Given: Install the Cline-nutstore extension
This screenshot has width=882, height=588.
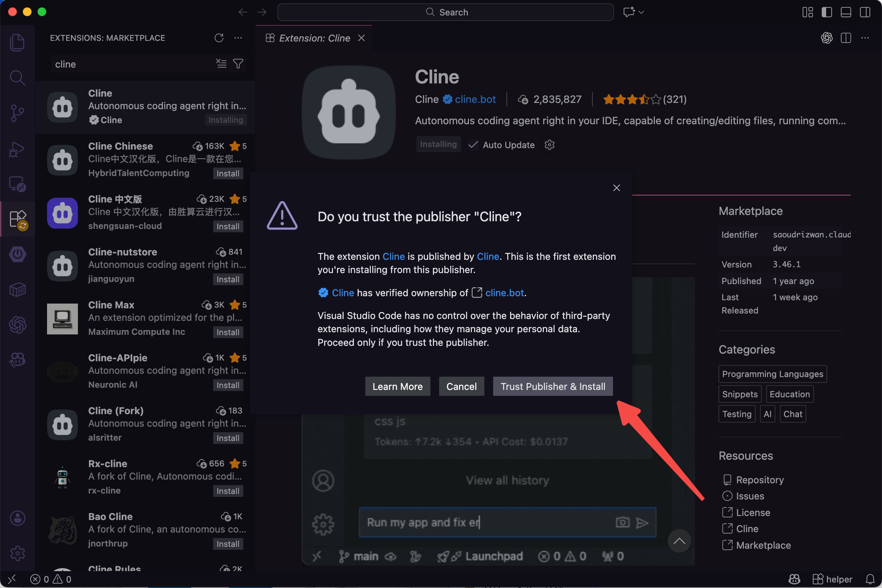Looking at the screenshot, I should point(227,279).
